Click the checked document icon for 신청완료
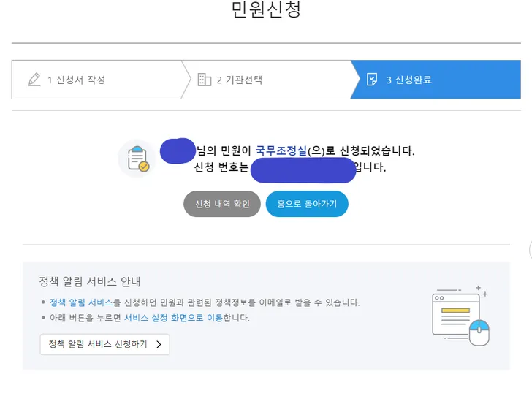This screenshot has width=532, height=404. click(372, 80)
